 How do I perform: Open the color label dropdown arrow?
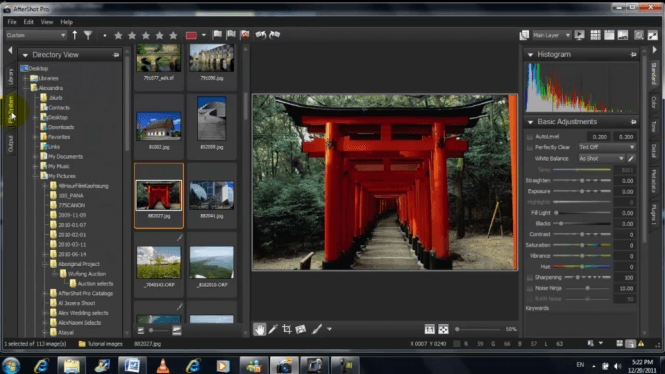(x=204, y=35)
